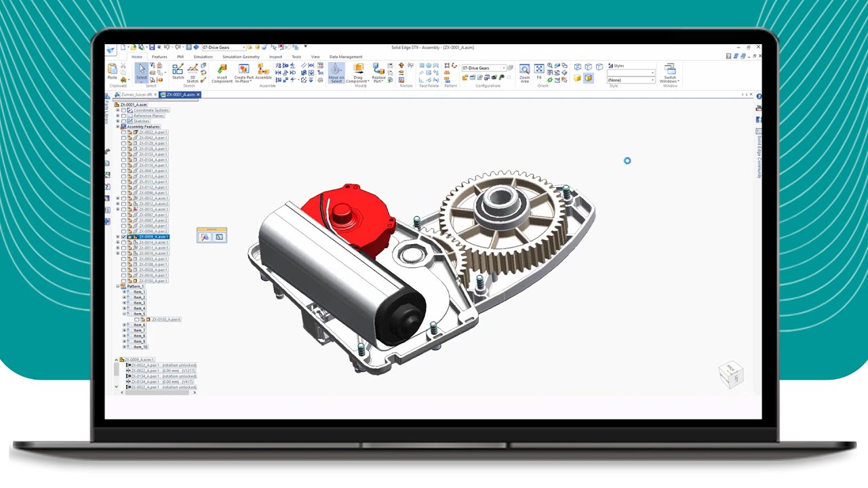Image resolution: width=868 pixels, height=488 pixels.
Task: Save the document from the quick access toolbar
Action: pyautogui.click(x=152, y=47)
